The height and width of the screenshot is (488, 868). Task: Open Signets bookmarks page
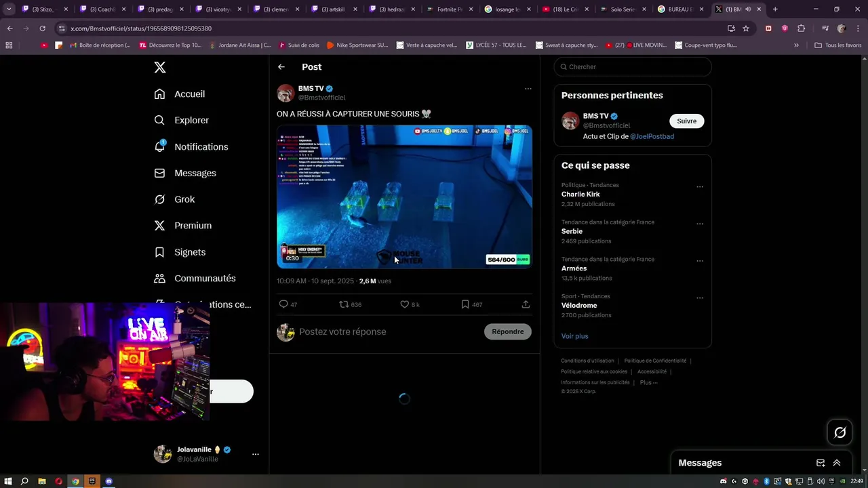click(180, 252)
